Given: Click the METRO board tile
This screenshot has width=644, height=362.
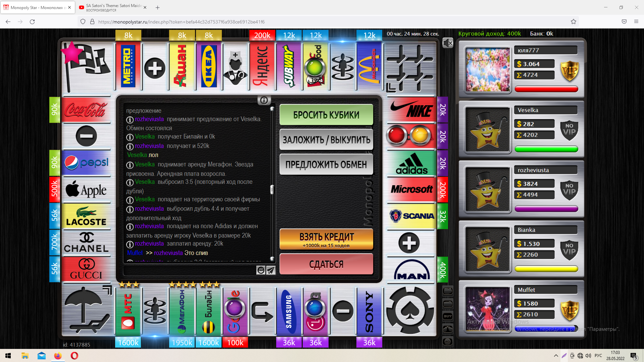Looking at the screenshot, I should coord(128,66).
